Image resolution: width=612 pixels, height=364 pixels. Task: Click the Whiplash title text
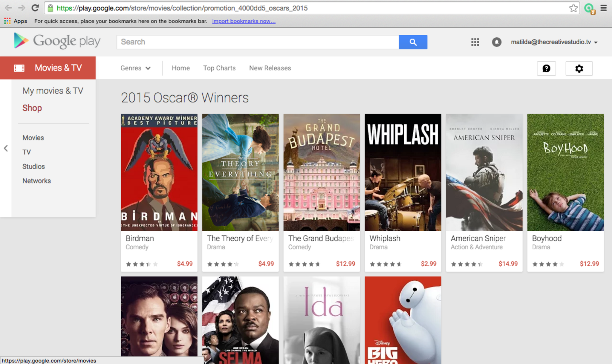pyautogui.click(x=385, y=238)
